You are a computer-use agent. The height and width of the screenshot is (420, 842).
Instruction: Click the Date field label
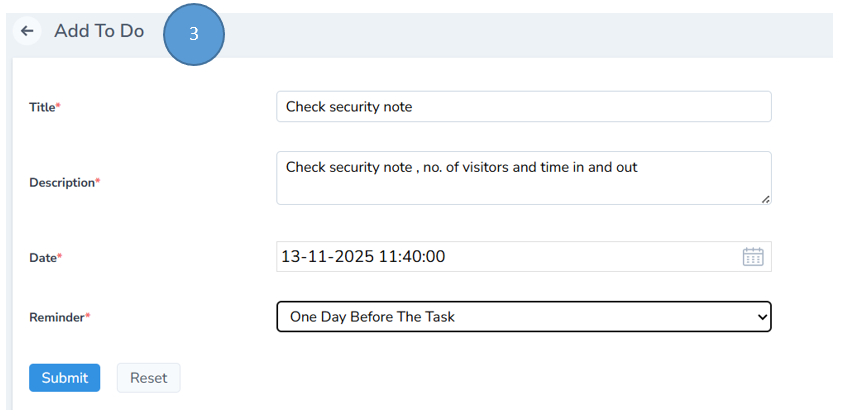pyautogui.click(x=42, y=258)
